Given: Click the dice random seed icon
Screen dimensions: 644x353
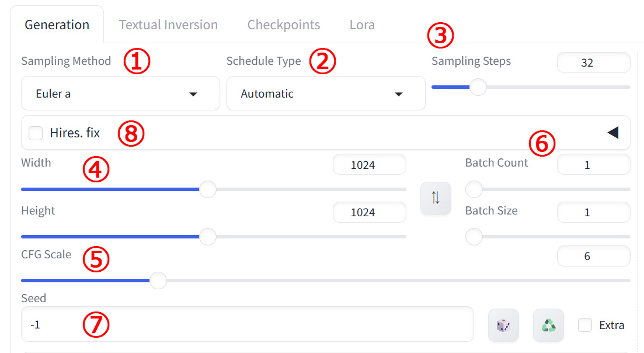Looking at the screenshot, I should click(503, 326).
